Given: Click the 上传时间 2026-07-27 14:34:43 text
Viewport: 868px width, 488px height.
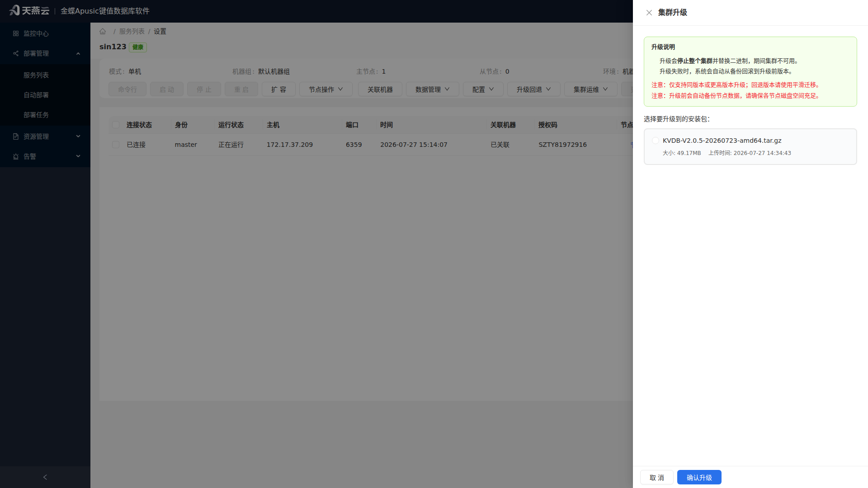Looking at the screenshot, I should (x=750, y=153).
